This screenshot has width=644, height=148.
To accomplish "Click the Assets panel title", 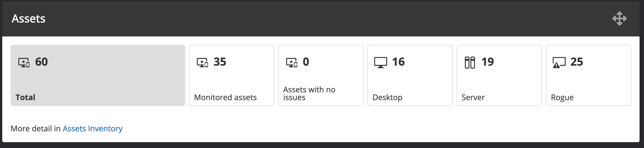I will coord(28,19).
